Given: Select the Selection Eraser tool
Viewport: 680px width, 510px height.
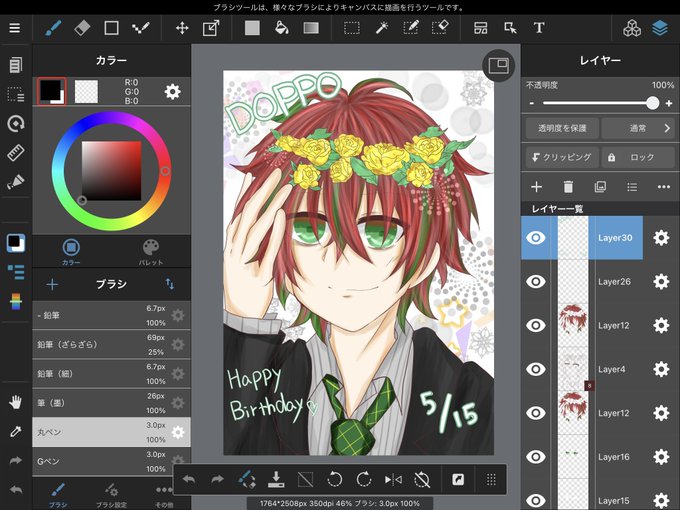Looking at the screenshot, I should 440,28.
